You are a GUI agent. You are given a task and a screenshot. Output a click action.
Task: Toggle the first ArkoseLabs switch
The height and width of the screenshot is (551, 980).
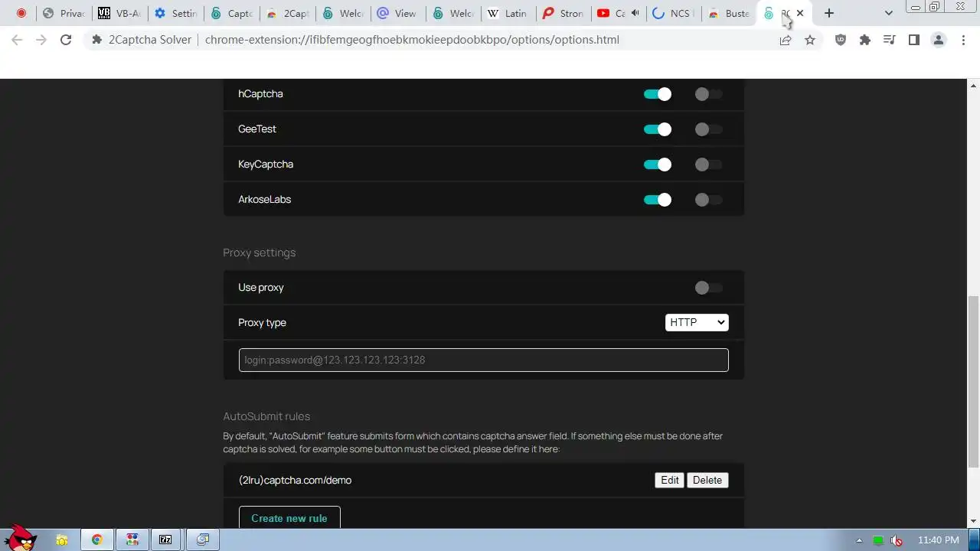(657, 200)
